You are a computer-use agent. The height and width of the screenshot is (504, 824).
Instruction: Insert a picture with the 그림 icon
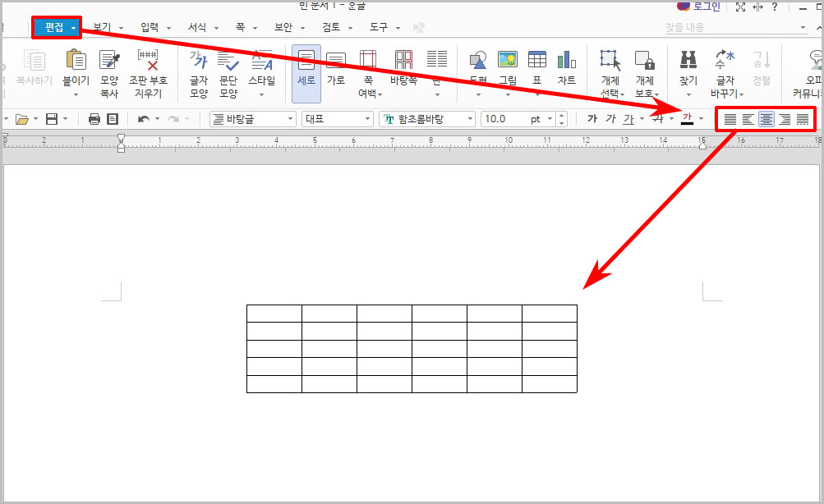508,59
